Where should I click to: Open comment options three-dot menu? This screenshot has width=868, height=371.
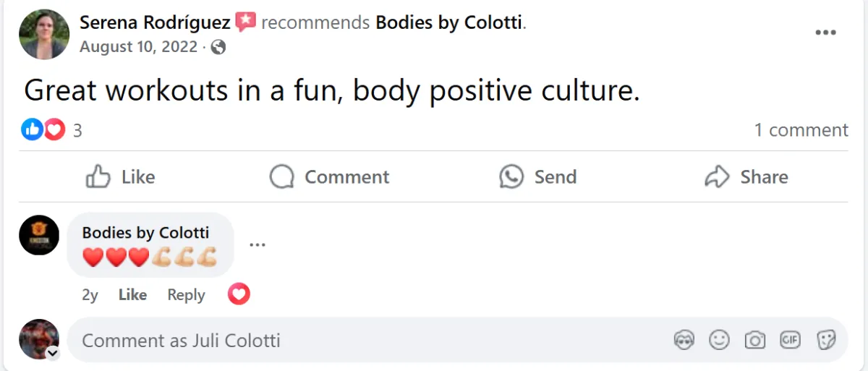pos(257,244)
